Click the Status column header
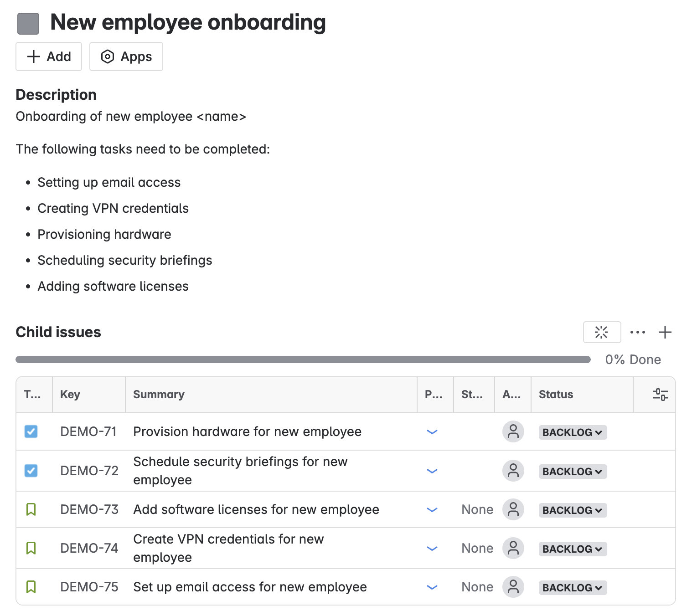This screenshot has width=692, height=616. tap(556, 395)
